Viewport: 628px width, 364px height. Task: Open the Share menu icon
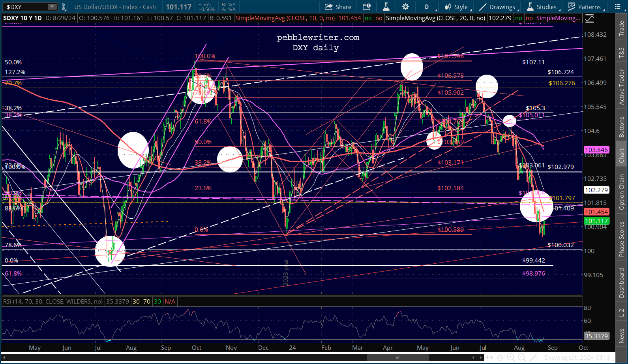tap(338, 7)
